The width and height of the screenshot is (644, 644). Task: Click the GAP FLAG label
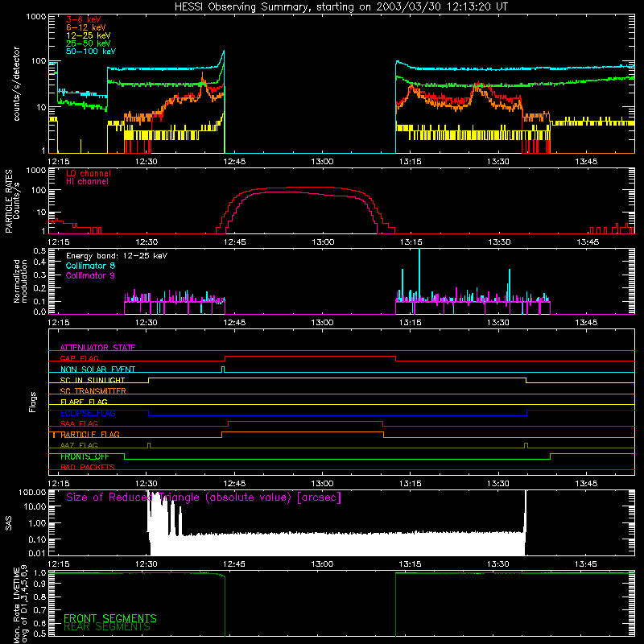click(x=79, y=358)
